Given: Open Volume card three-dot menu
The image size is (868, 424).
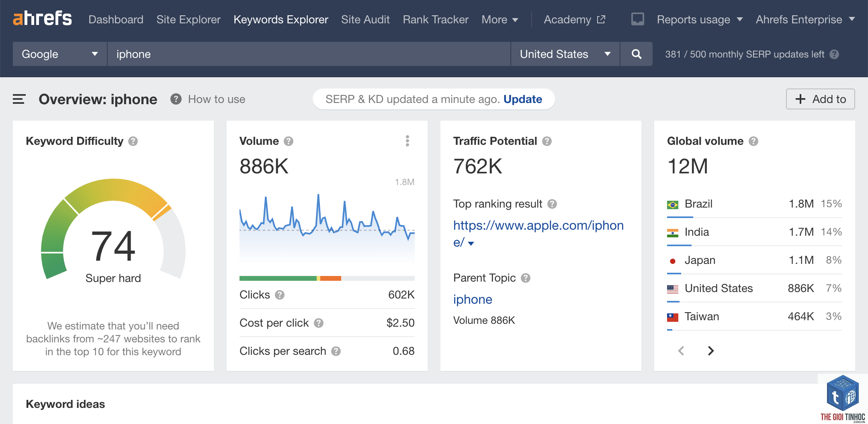Looking at the screenshot, I should pos(407,141).
